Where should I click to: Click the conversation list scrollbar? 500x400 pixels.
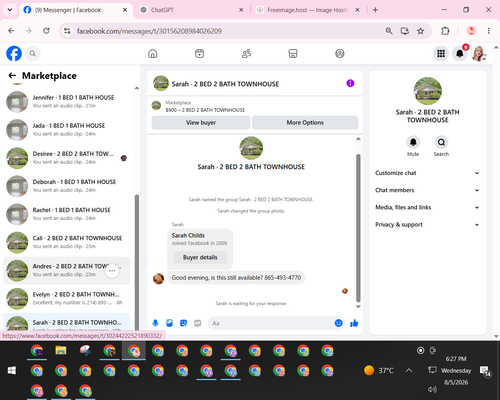pyautogui.click(x=137, y=262)
